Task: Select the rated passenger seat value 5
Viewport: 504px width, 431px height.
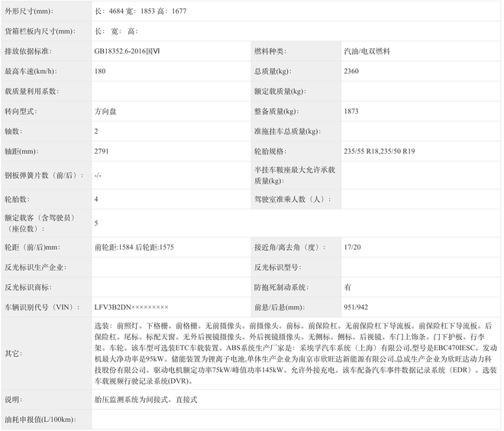Action: tap(96, 223)
